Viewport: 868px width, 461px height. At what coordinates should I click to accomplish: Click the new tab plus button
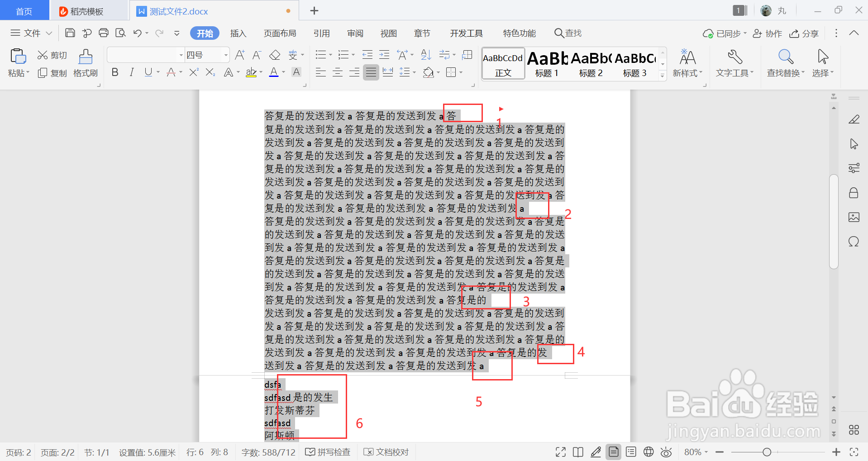coord(315,11)
